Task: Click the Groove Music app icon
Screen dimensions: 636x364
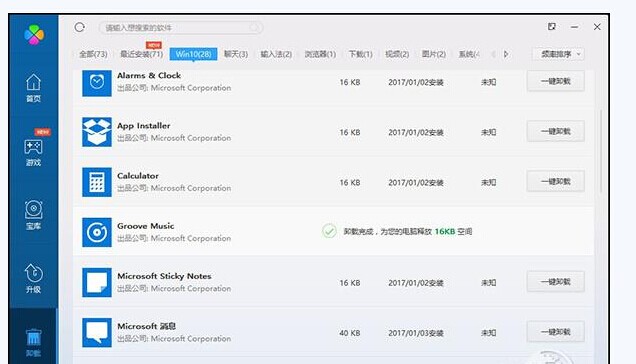Action: [97, 232]
